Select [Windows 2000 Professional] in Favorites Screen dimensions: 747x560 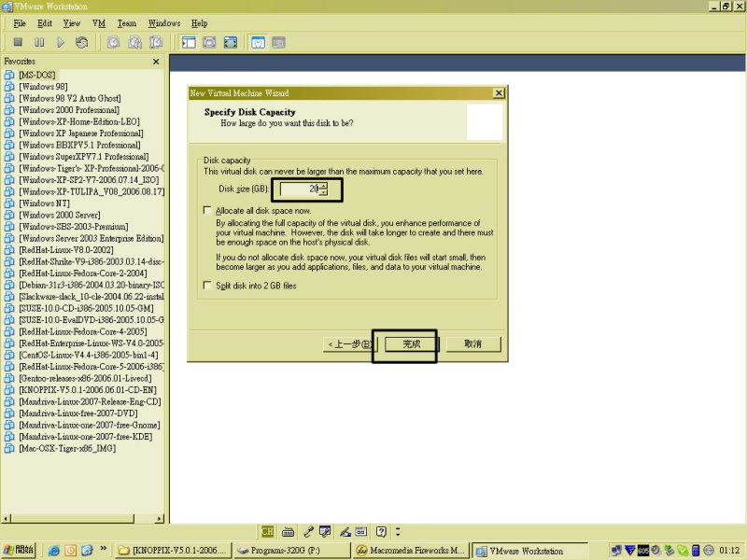(69, 110)
